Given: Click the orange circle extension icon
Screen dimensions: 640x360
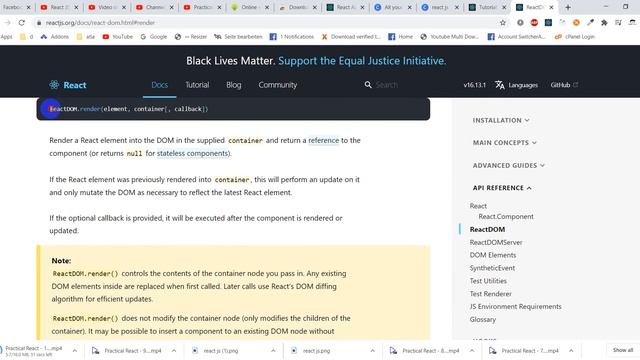Looking at the screenshot, I should pos(576,22).
